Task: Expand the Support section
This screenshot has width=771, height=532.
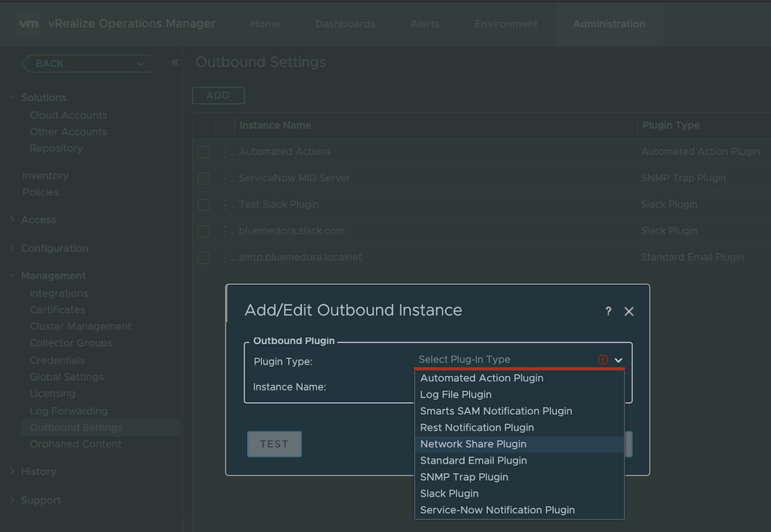Action: [x=12, y=500]
